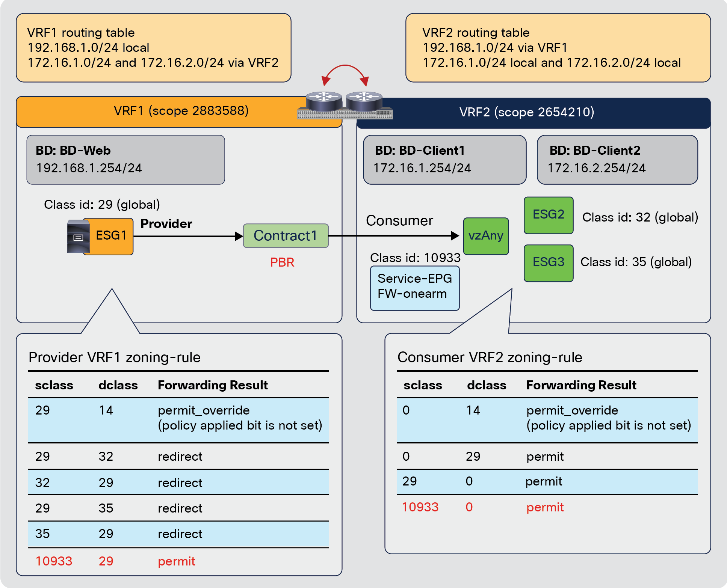
Task: Click redirect in Provider row 29/32
Action: tap(180, 457)
